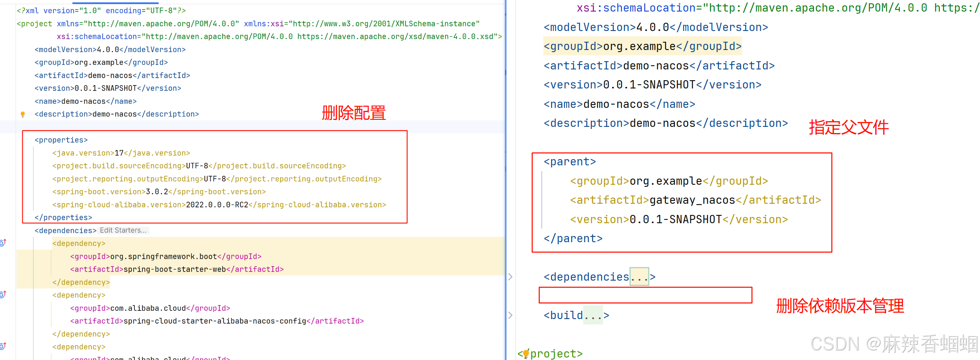Click the opening parent tag

570,162
